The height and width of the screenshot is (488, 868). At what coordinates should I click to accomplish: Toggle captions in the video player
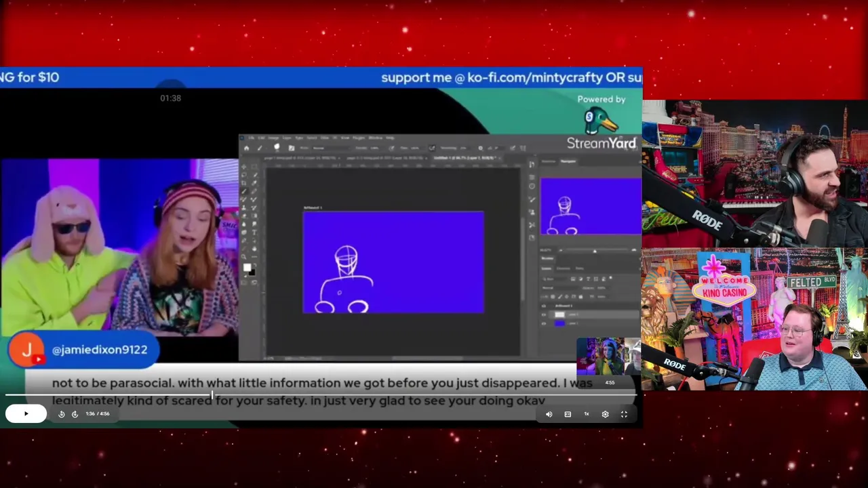[568, 414]
